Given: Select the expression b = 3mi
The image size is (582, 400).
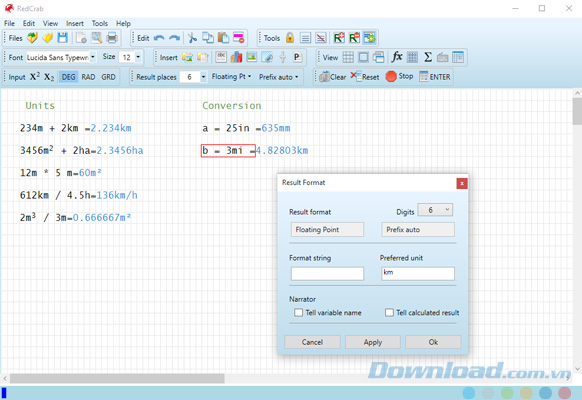Looking at the screenshot, I should click(x=228, y=151).
